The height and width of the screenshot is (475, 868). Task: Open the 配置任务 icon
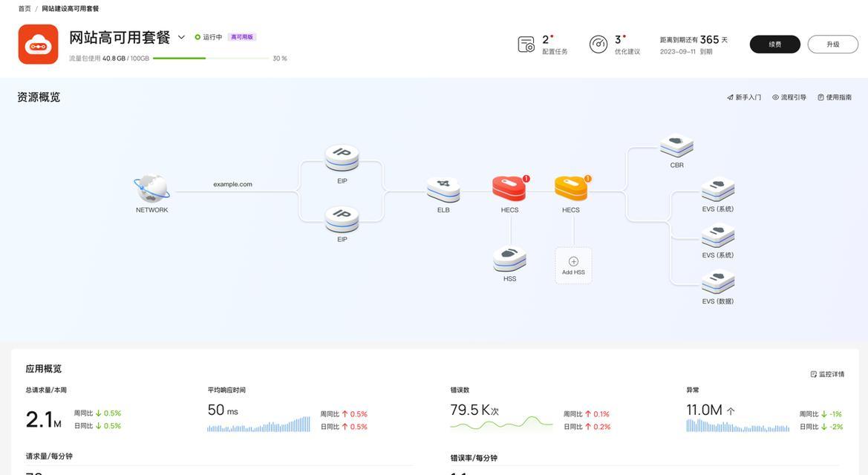(x=526, y=45)
